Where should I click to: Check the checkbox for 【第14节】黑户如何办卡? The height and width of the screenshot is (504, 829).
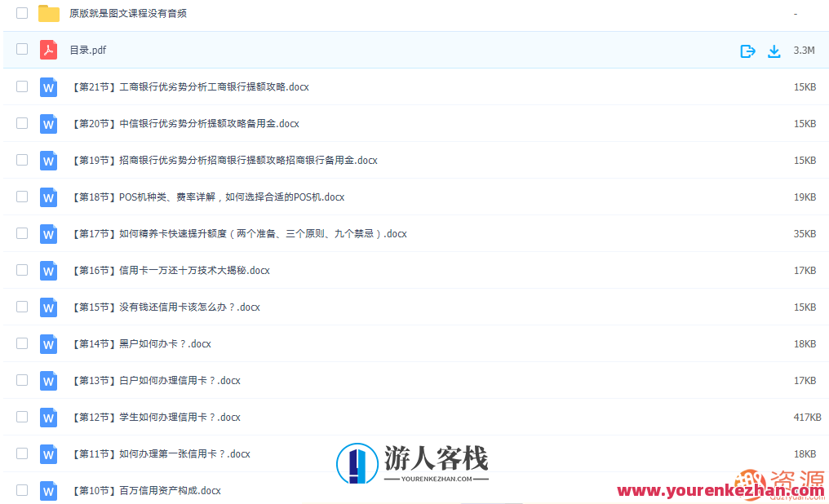(x=21, y=343)
